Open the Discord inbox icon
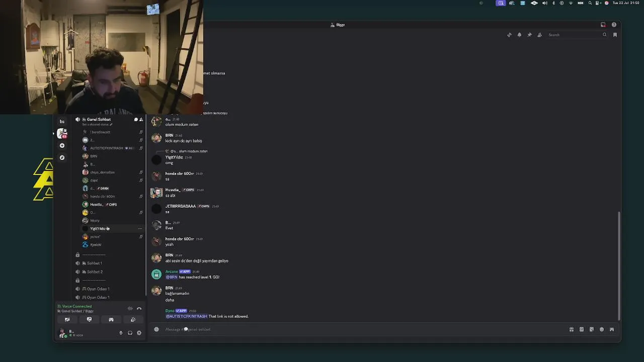 tap(603, 25)
